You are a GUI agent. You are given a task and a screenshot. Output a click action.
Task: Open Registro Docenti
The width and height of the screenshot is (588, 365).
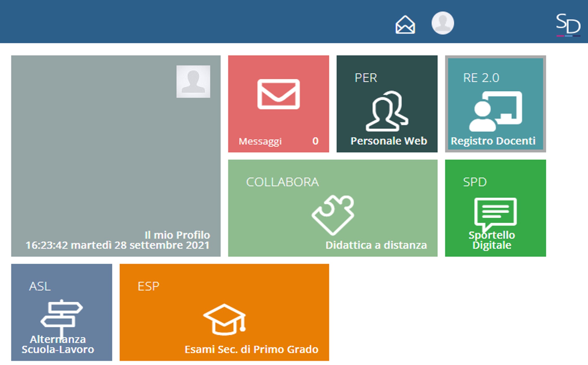[x=493, y=141]
